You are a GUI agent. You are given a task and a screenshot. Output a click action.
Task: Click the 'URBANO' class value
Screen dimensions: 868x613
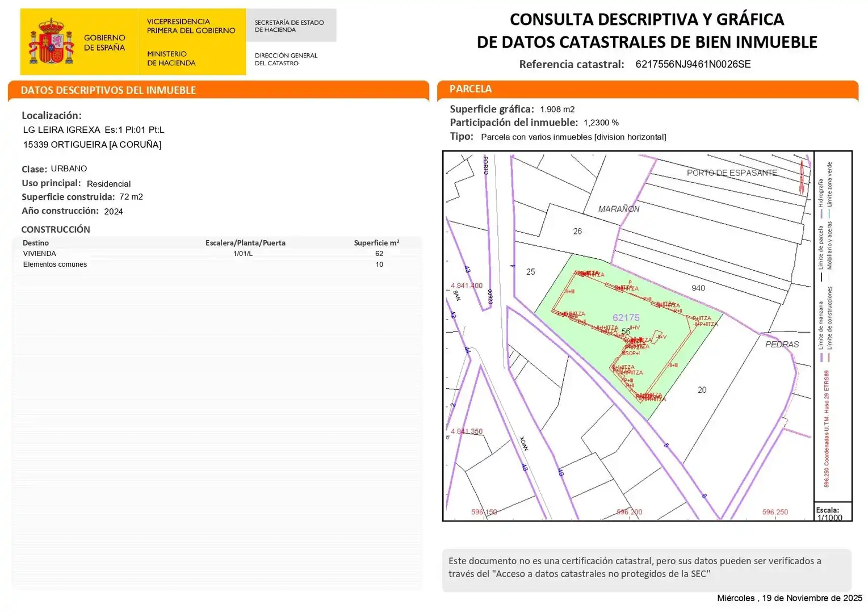click(x=69, y=169)
